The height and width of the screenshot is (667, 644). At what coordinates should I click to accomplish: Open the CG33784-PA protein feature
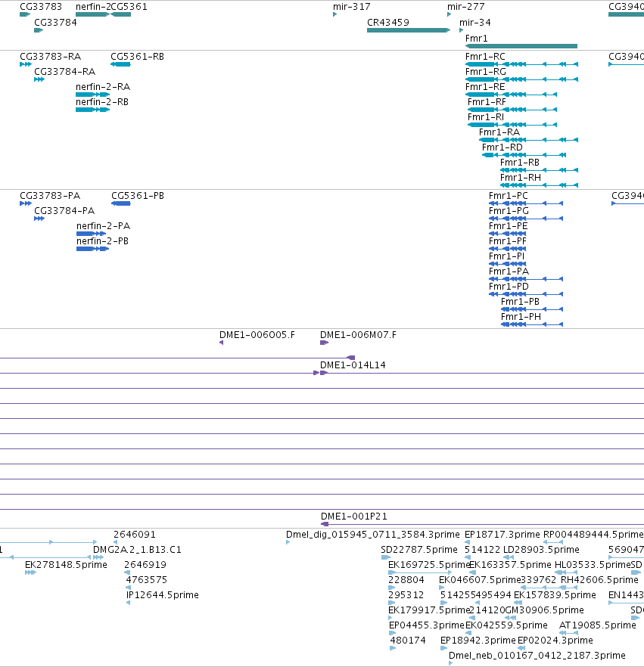[x=39, y=219]
